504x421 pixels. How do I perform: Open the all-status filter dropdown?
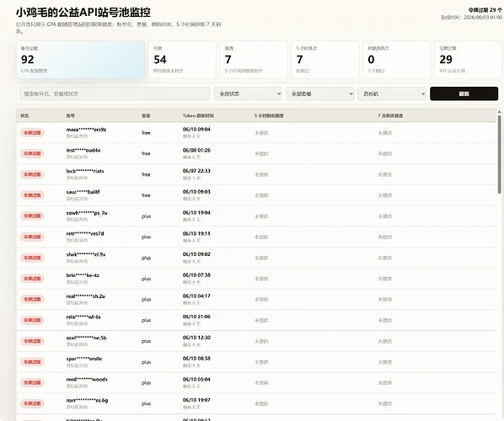(x=248, y=93)
